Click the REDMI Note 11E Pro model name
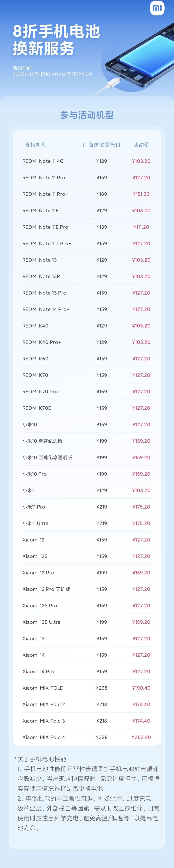The width and height of the screenshot is (174, 868). click(x=45, y=227)
